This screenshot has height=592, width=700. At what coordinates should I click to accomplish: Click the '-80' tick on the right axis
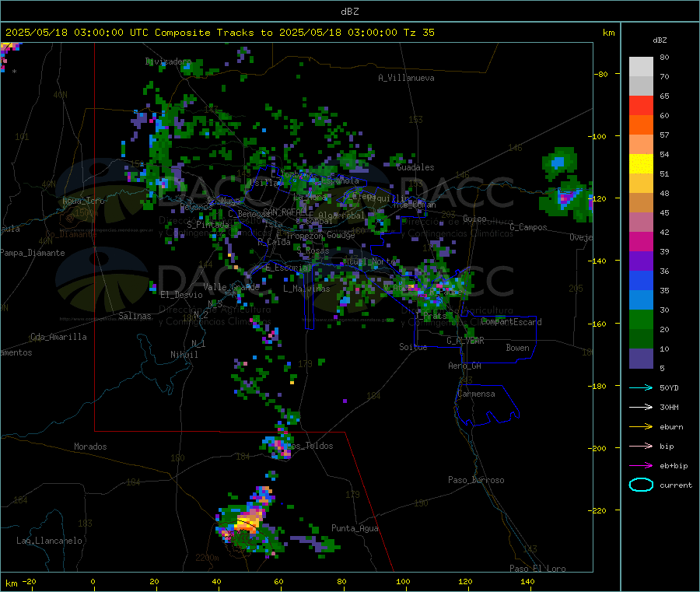point(600,74)
